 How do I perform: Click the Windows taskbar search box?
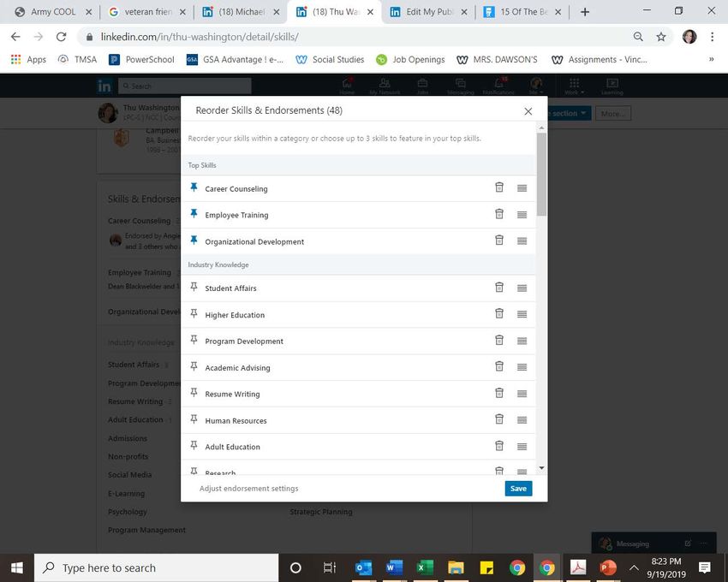pos(157,567)
